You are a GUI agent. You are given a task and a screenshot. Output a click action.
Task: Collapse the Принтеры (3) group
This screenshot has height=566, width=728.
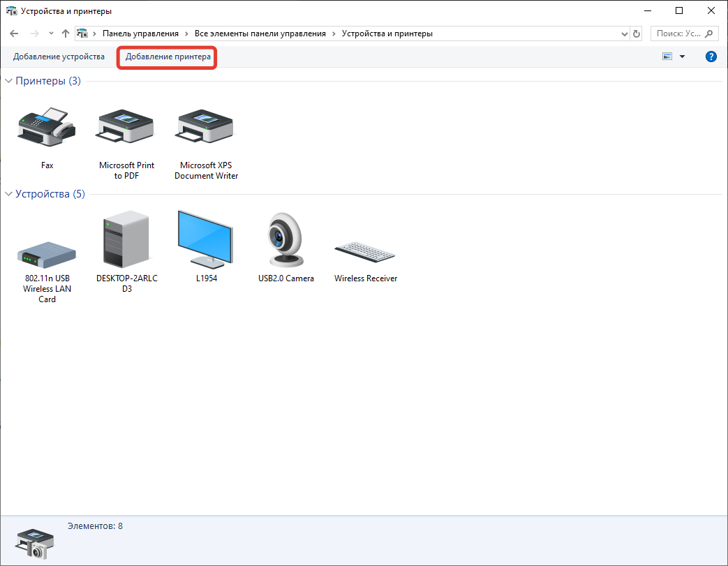(x=8, y=81)
